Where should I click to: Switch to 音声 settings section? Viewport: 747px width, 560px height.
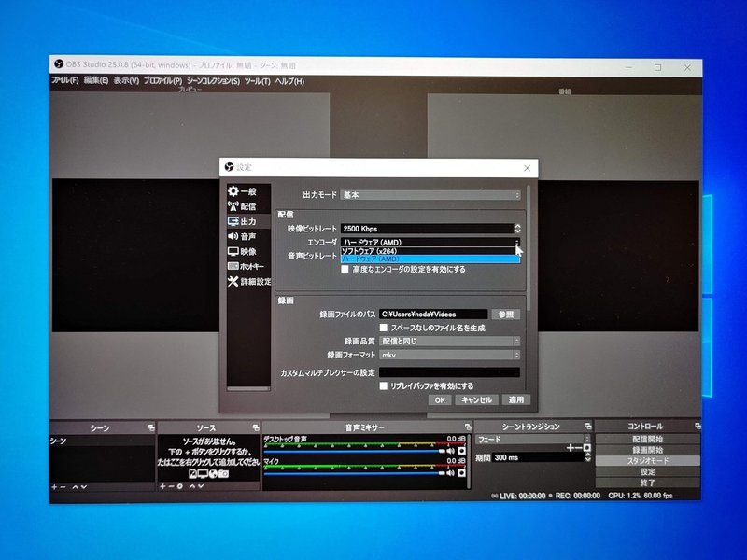click(x=248, y=237)
